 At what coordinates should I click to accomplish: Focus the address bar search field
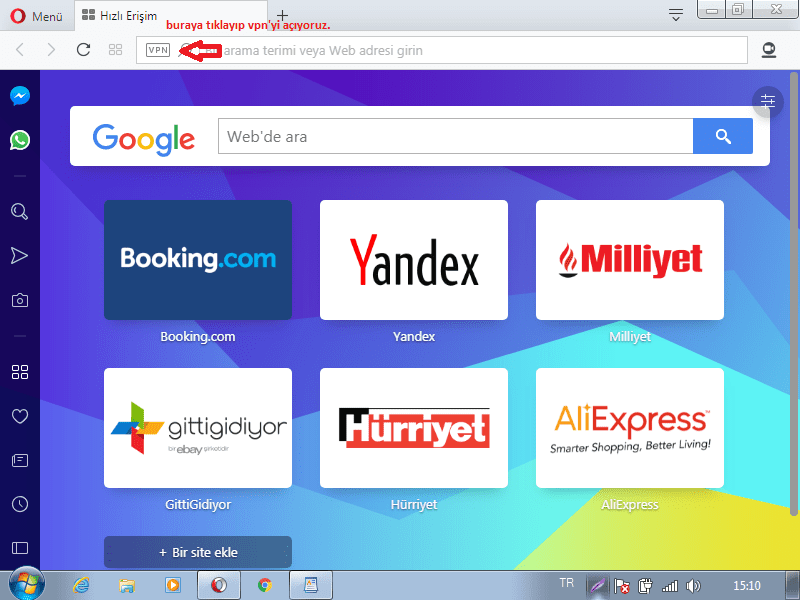(x=442, y=50)
